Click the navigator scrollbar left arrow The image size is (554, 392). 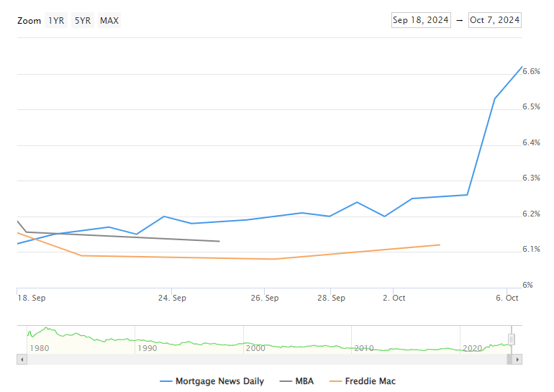click(x=22, y=359)
